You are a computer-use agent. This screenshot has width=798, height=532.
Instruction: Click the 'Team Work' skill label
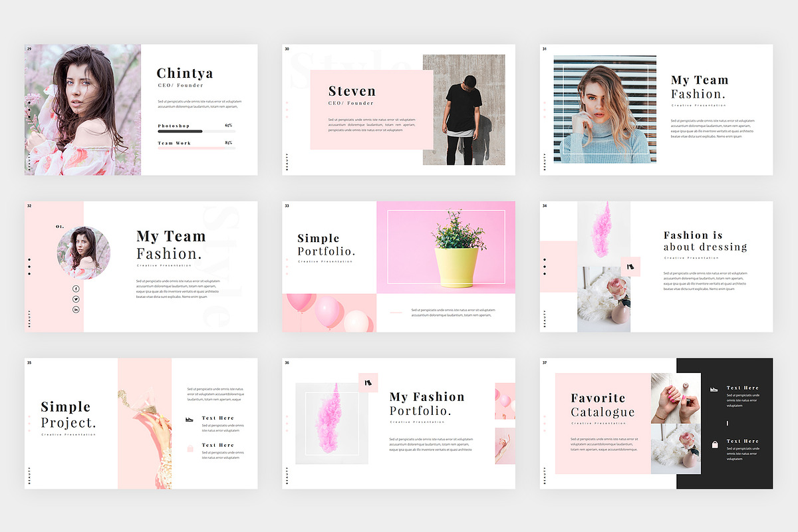click(174, 143)
